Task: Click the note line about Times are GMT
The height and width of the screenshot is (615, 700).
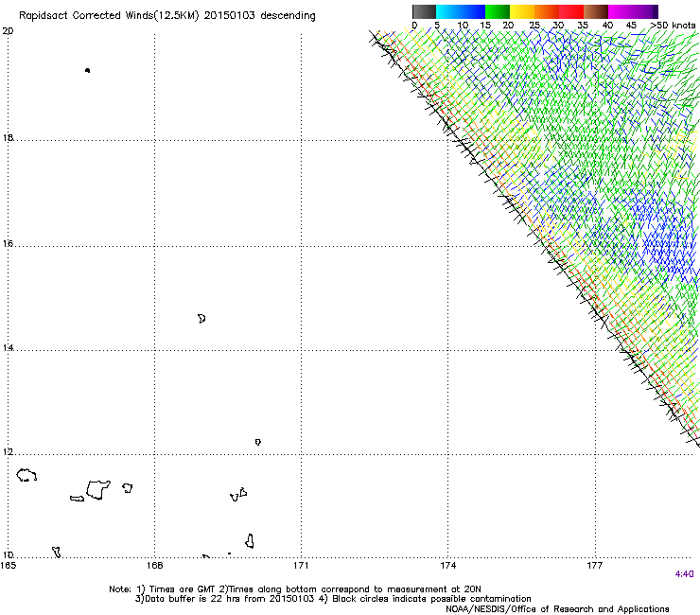Action: click(x=295, y=589)
